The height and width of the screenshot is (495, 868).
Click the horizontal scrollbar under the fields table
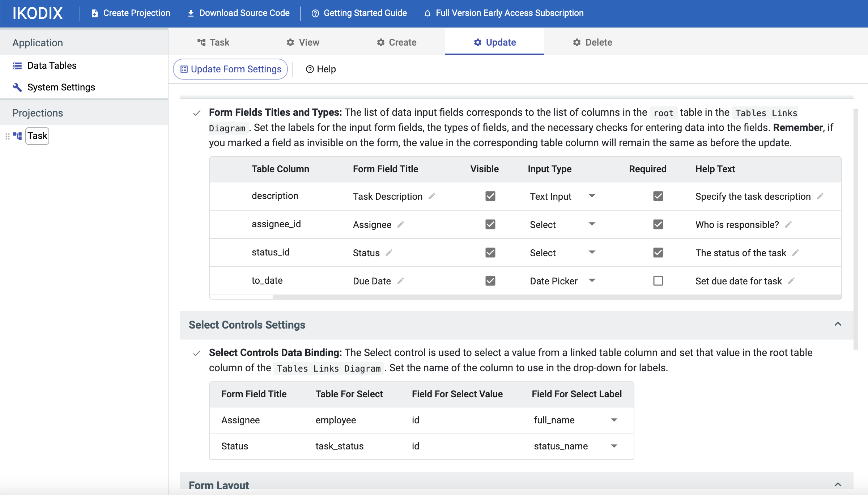[241, 297]
